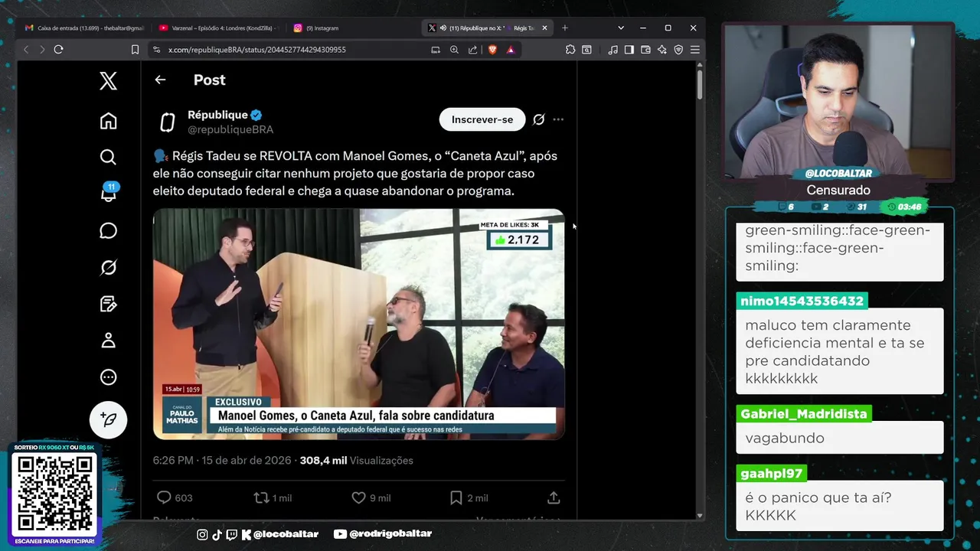Open Brave Shields lion icon
980x551 pixels.
492,50
